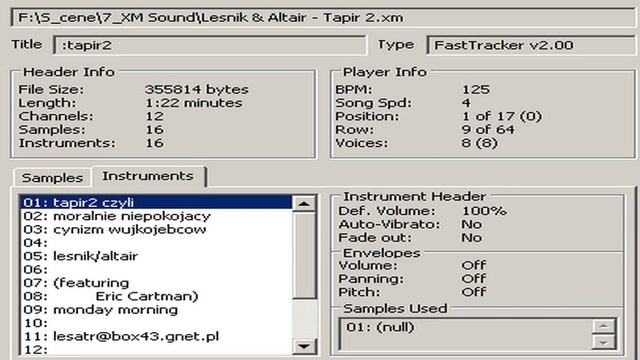
Task: Select instrument 08: Eric Cartman)
Action: click(x=156, y=296)
